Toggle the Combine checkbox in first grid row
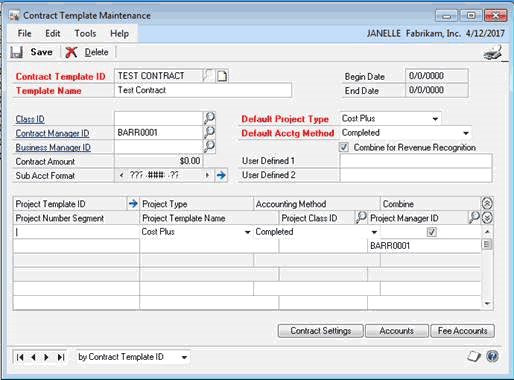This screenshot has width=514, height=380. pyautogui.click(x=432, y=232)
